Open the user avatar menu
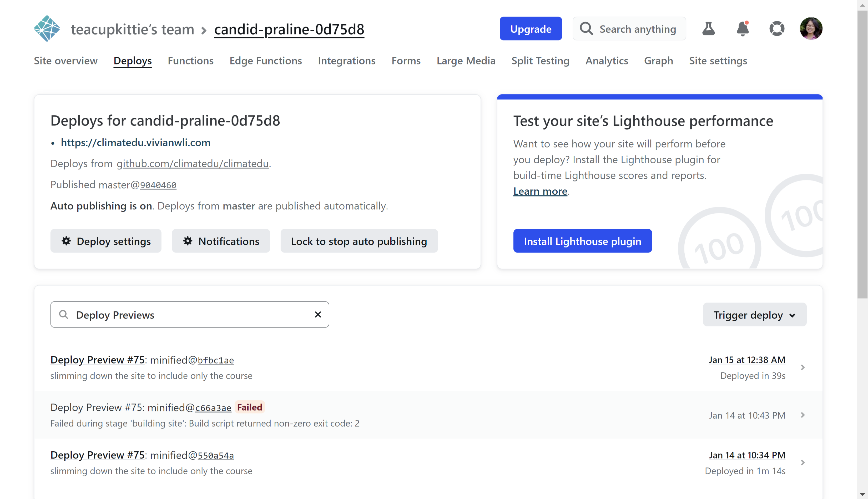This screenshot has height=499, width=868. pyautogui.click(x=811, y=28)
